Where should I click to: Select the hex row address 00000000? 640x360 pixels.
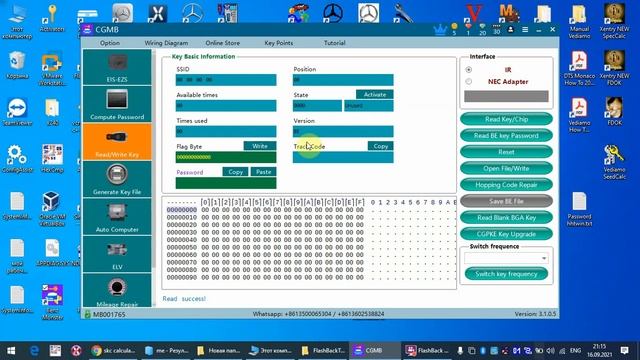182,210
